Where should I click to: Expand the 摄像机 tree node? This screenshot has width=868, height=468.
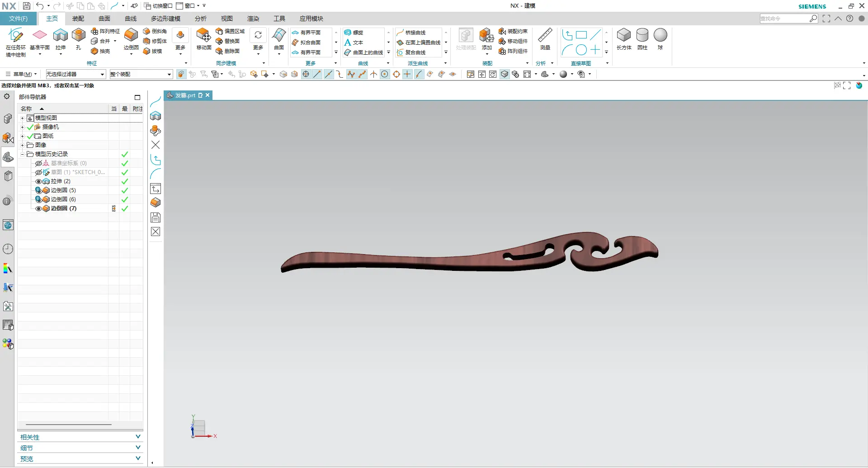[x=22, y=127]
